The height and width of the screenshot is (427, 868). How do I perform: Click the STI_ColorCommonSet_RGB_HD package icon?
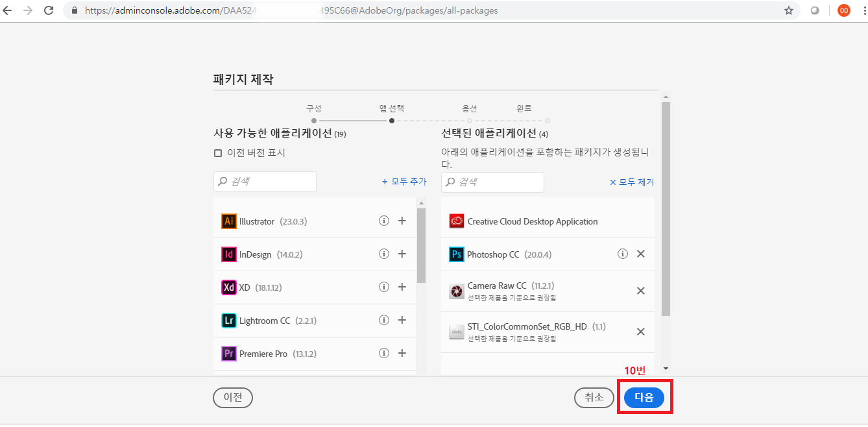coord(457,332)
